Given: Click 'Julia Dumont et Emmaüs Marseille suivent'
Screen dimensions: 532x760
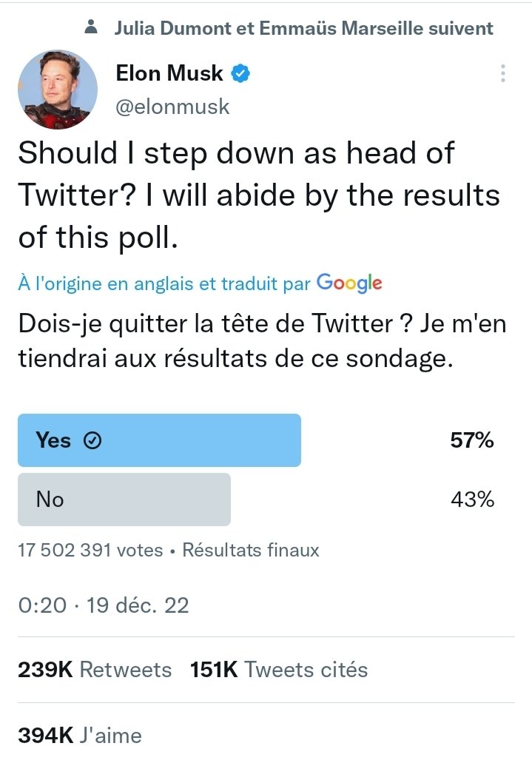Looking at the screenshot, I should [x=304, y=28].
